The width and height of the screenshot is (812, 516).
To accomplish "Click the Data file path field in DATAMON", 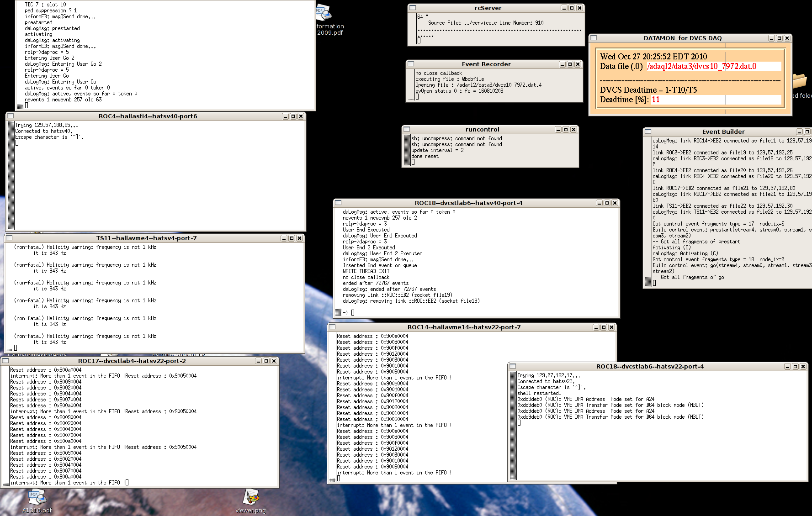I will pyautogui.click(x=714, y=67).
